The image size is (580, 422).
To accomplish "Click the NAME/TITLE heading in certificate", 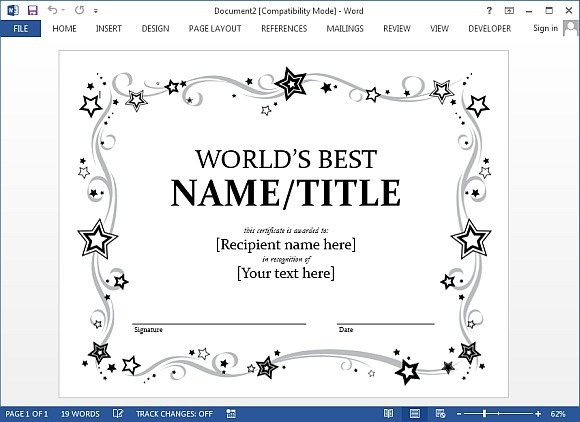I will [286, 193].
